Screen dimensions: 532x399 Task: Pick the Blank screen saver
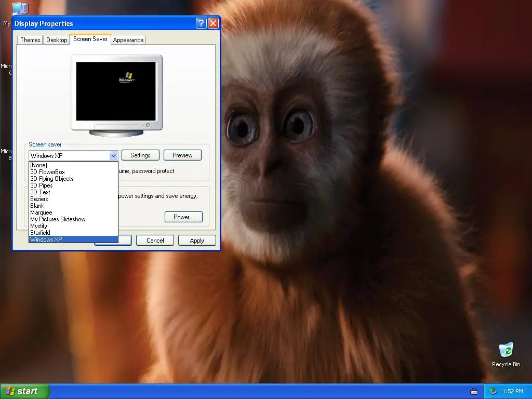(x=73, y=206)
